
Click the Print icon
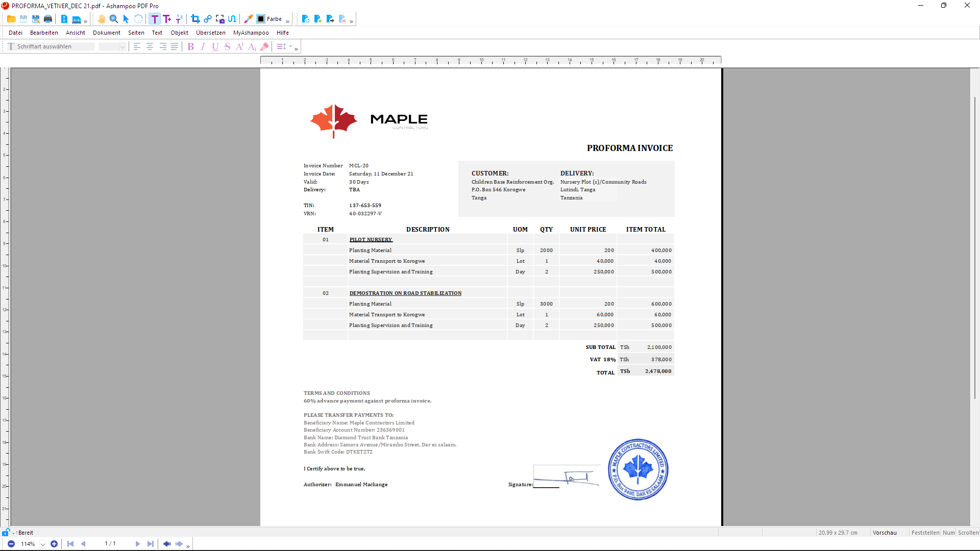[48, 19]
